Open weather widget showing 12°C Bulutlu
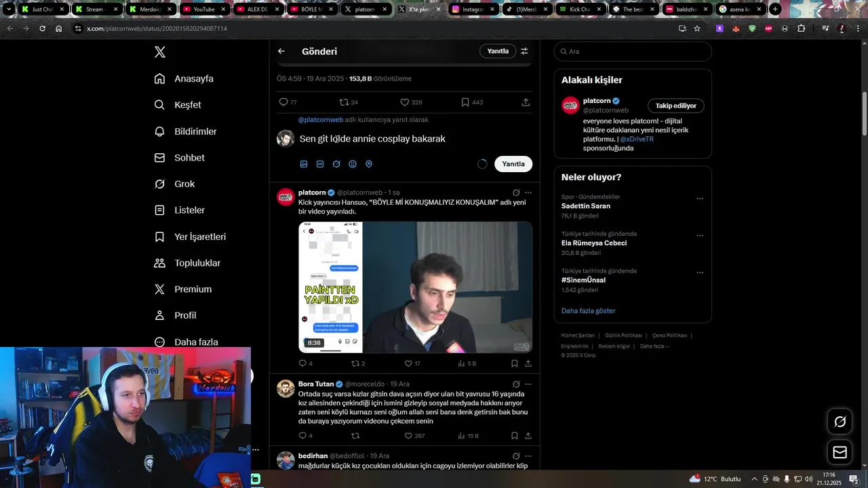The image size is (868, 488). point(715,479)
